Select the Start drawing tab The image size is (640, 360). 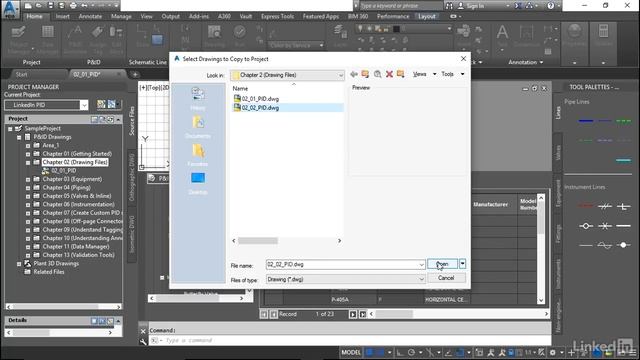point(22,74)
